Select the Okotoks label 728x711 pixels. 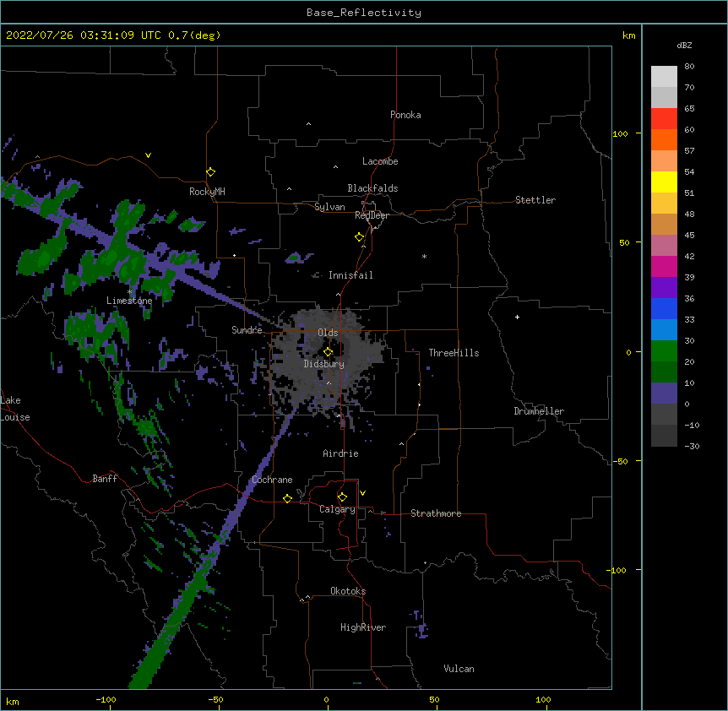(348, 591)
